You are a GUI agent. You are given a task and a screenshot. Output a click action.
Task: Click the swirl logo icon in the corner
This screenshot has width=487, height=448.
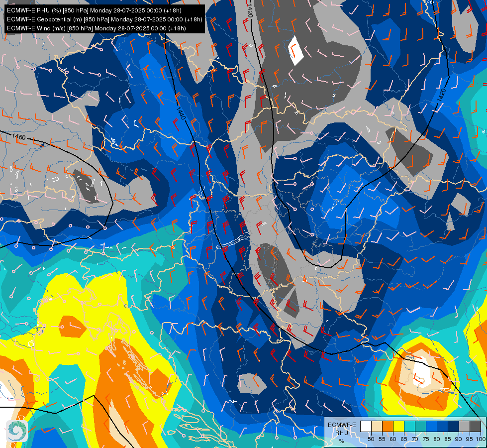tap(17, 431)
